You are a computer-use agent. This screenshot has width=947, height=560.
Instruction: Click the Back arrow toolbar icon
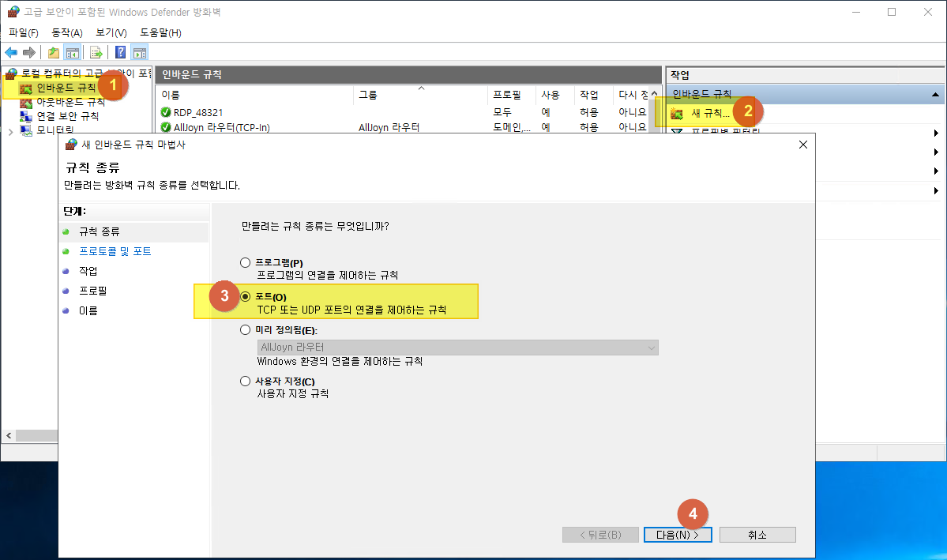click(x=11, y=53)
